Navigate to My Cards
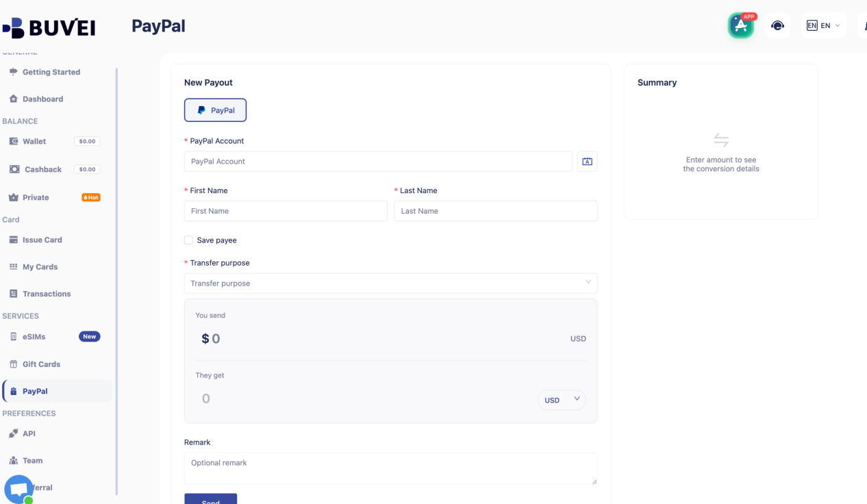867x504 pixels. [40, 266]
